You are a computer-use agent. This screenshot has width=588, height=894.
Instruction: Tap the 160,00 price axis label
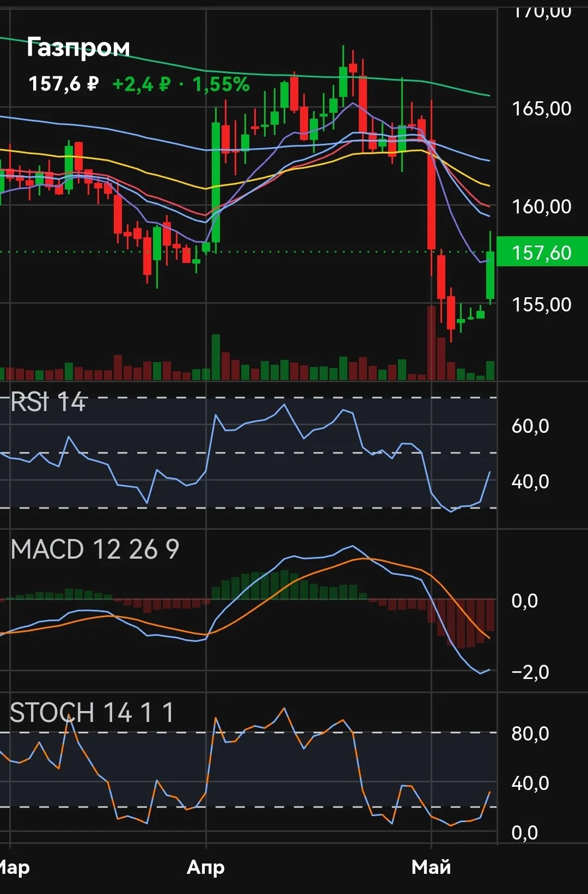coord(542,206)
